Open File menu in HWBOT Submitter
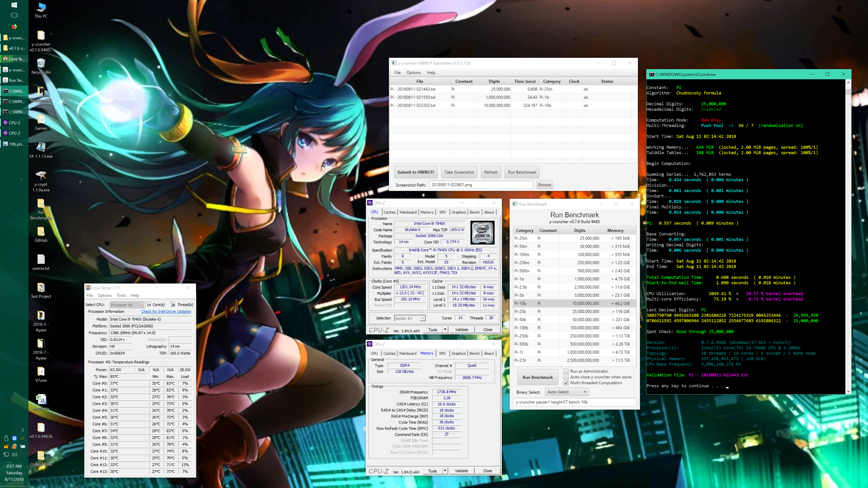The image size is (868, 488). coord(398,72)
